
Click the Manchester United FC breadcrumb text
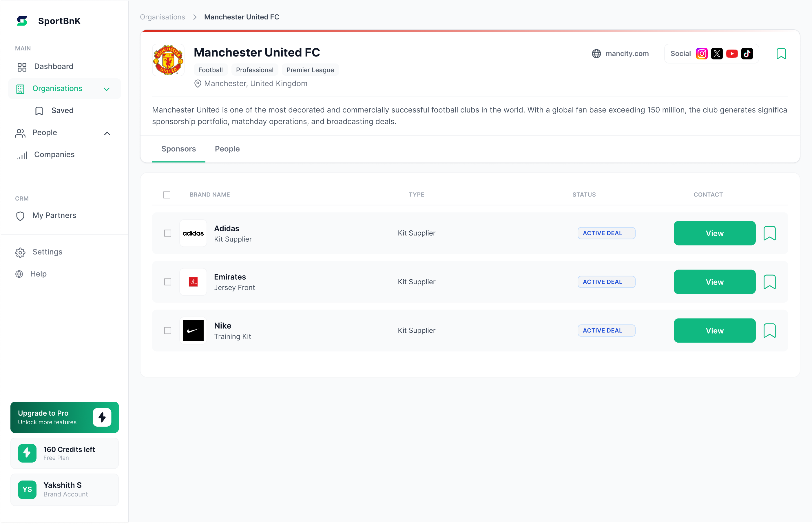[241, 17]
